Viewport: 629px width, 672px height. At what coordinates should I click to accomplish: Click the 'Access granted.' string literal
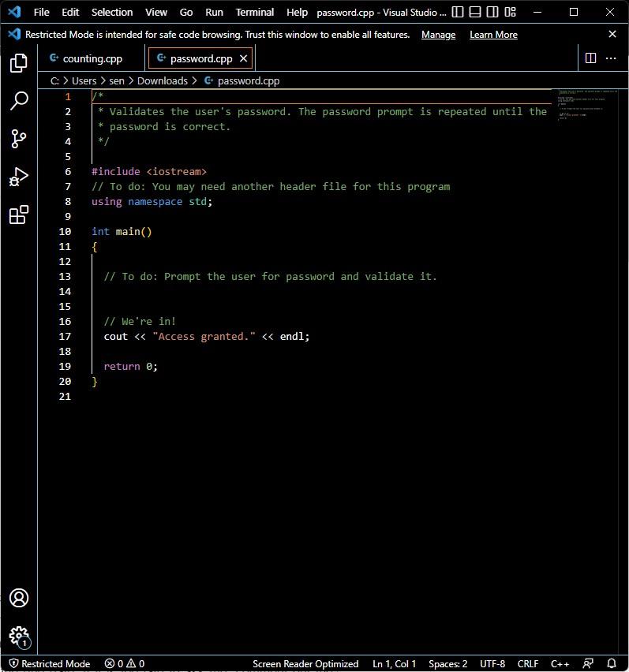coord(204,337)
